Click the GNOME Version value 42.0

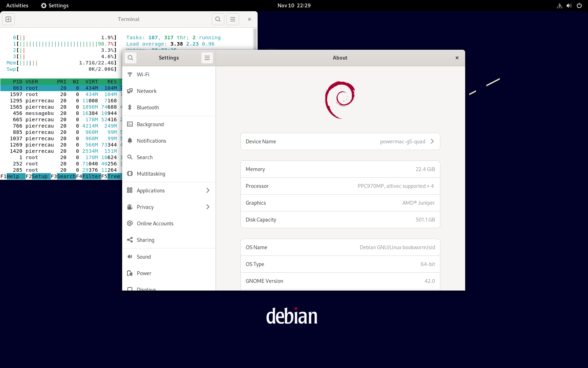coord(429,281)
